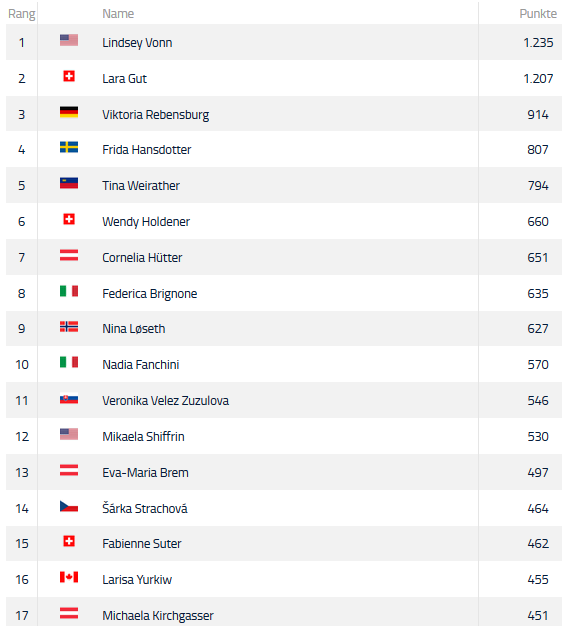Click the Norwegian flag next to Nina Løseth
The width and height of the screenshot is (562, 626).
[69, 327]
